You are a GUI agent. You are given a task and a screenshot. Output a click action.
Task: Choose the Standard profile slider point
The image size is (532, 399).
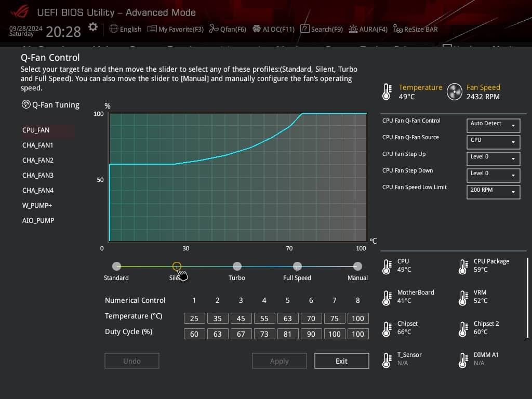(116, 267)
